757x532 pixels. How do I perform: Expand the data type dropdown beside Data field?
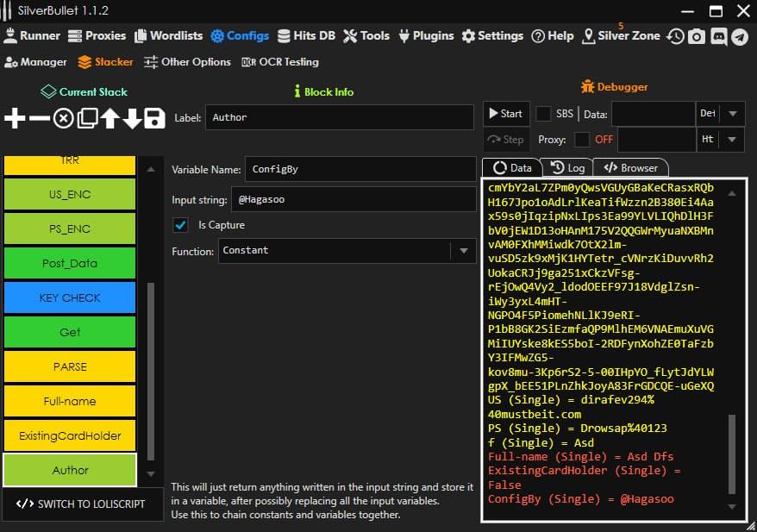click(x=732, y=114)
